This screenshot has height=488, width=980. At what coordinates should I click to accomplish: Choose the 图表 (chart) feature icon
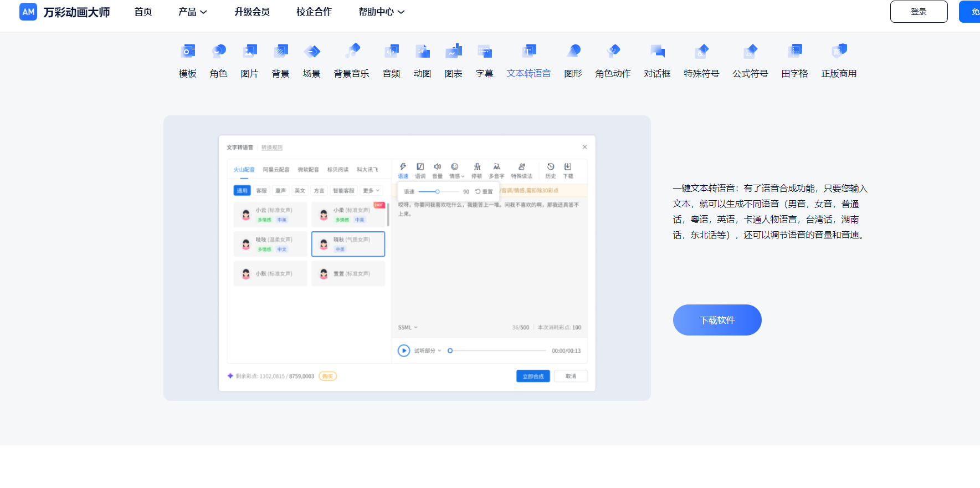pyautogui.click(x=454, y=52)
